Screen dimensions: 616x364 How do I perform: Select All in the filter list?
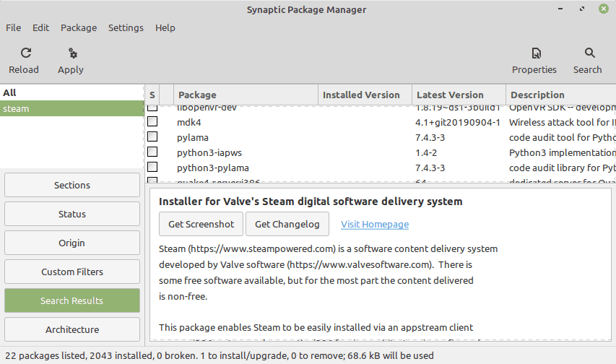(72, 92)
